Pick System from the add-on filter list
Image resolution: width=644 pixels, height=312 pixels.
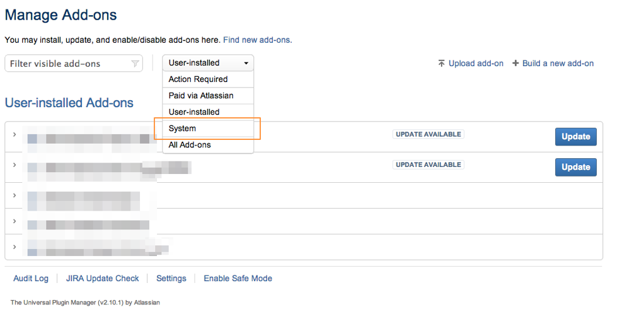tap(182, 129)
